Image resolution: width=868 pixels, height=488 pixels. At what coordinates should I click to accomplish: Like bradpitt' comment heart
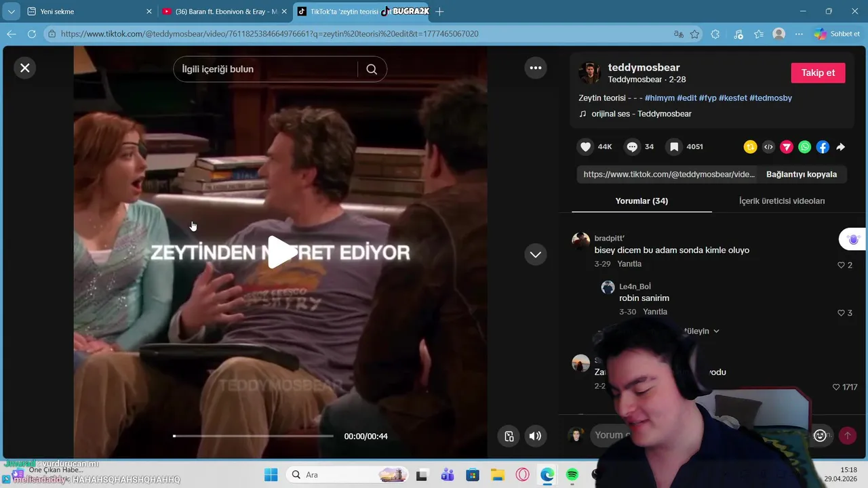[x=841, y=265]
